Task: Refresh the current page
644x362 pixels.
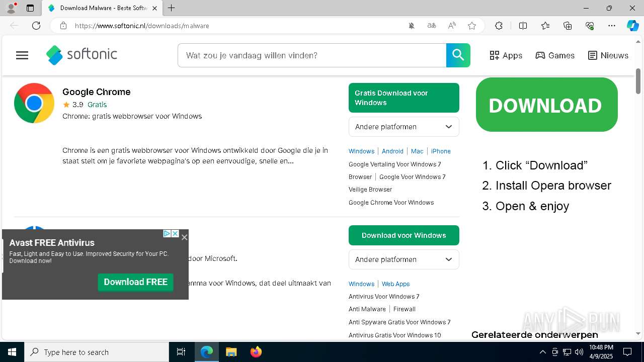Action: [36, 26]
